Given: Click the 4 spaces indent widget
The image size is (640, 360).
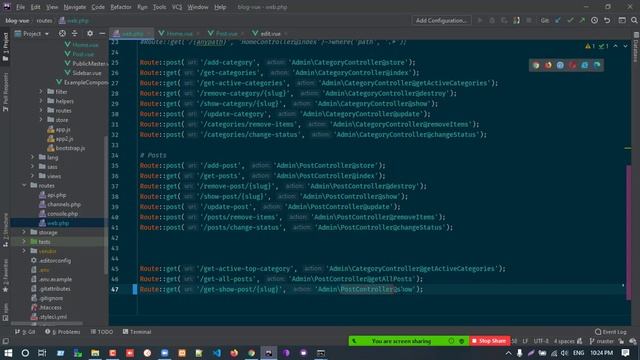Looking at the screenshot, I should [x=564, y=341].
